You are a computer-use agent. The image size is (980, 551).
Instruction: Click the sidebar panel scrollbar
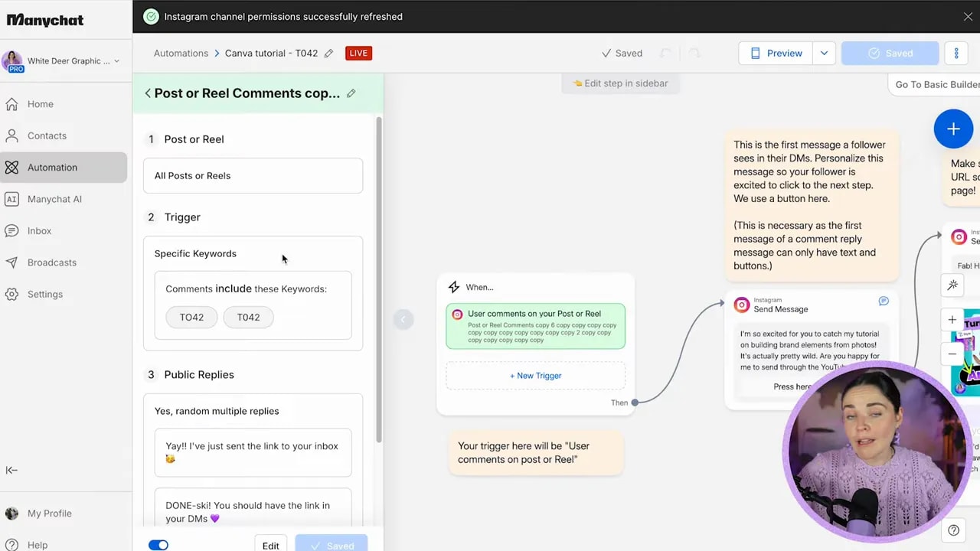coord(378,279)
